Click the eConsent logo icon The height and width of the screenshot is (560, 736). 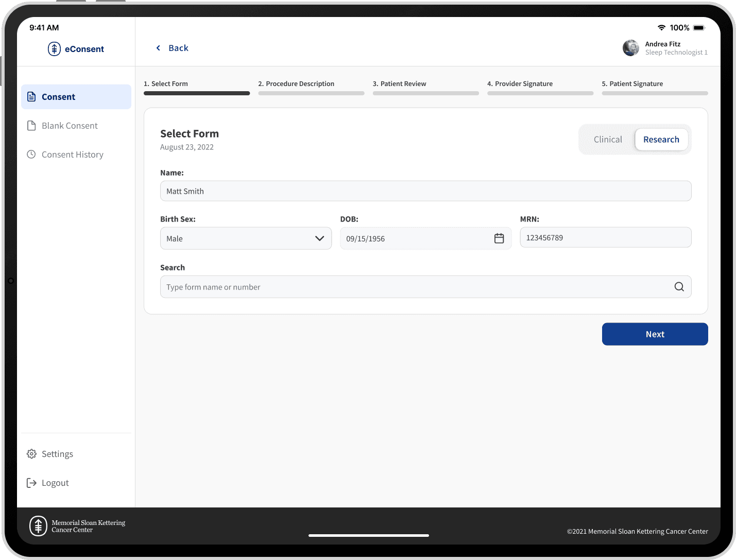[54, 49]
